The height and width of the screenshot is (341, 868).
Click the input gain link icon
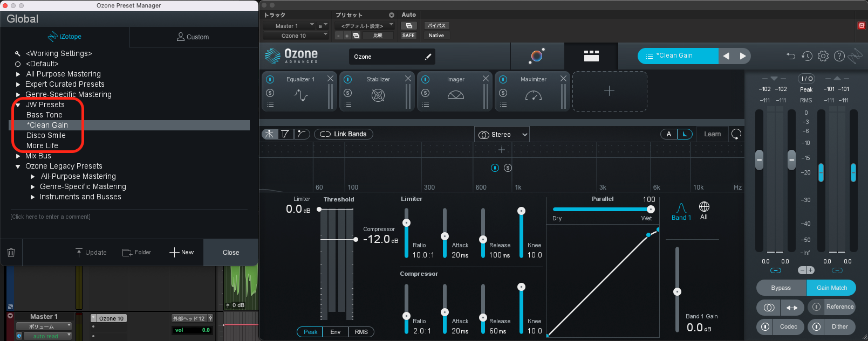click(x=775, y=270)
